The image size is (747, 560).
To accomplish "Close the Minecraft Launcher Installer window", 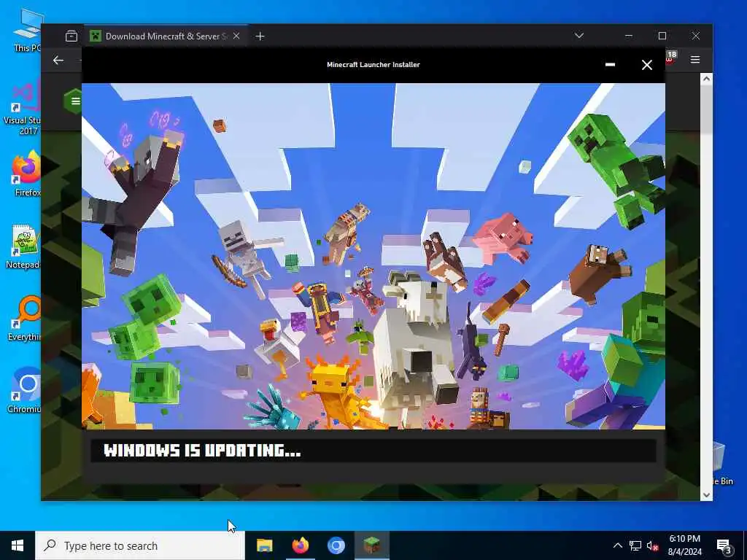I will click(646, 65).
